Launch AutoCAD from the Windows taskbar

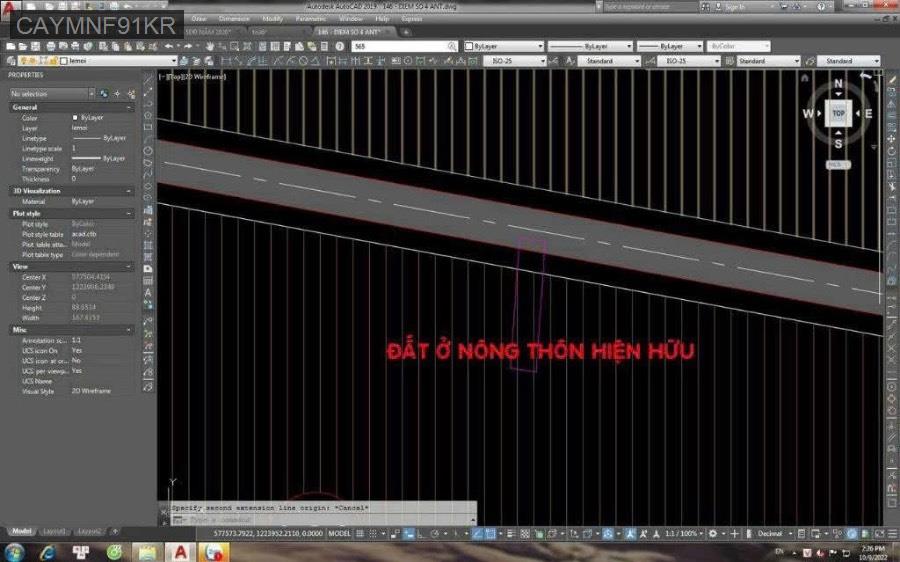[x=181, y=552]
